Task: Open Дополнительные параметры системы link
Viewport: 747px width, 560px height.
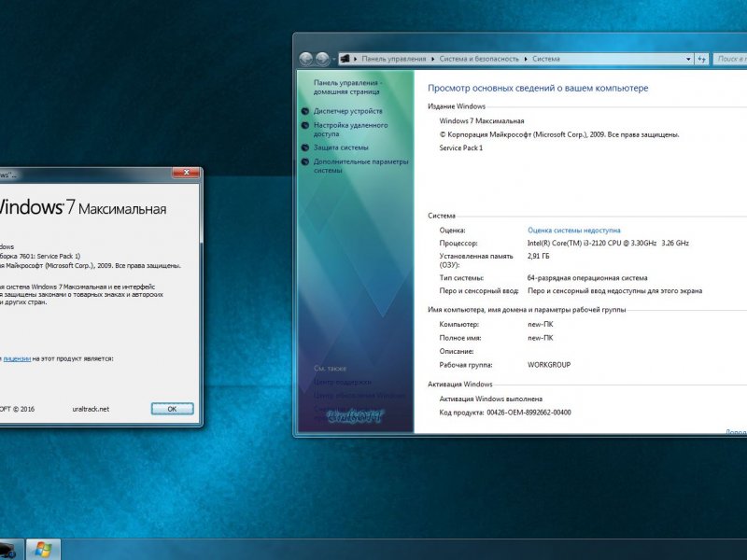Action: [x=360, y=166]
